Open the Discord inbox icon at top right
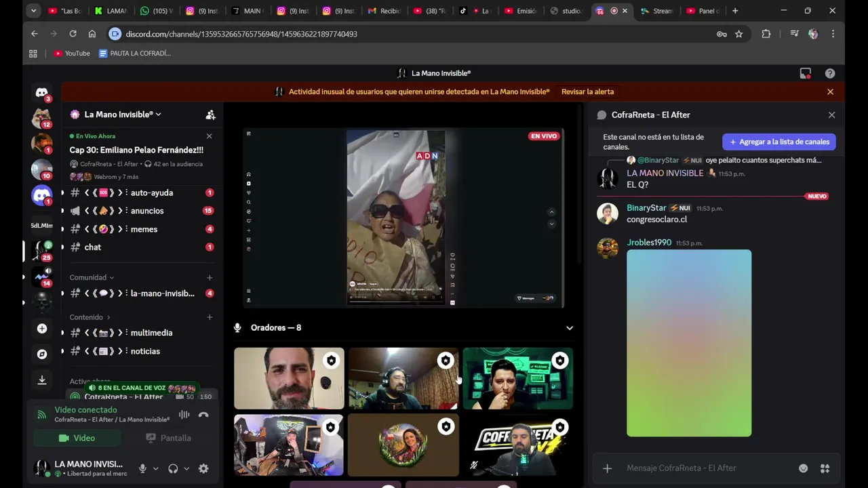868x488 pixels. pyautogui.click(x=805, y=73)
